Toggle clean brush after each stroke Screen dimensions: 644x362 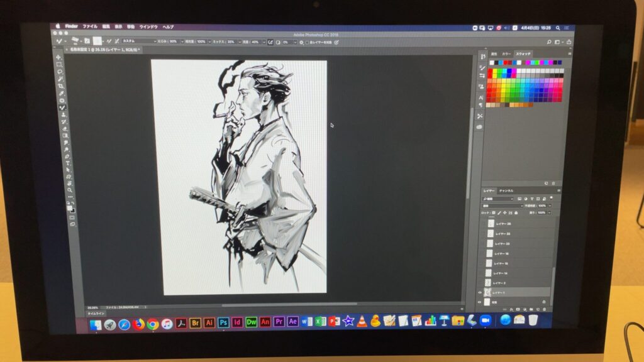tap(116, 41)
